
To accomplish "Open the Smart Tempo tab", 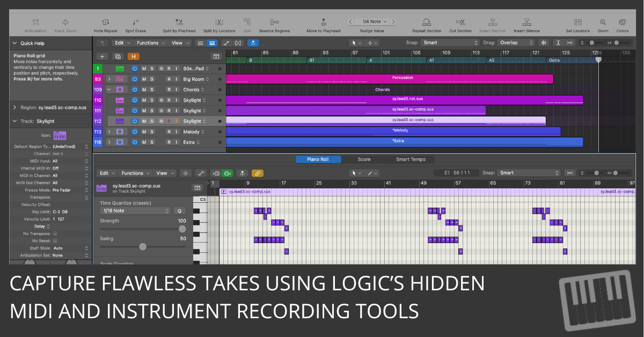I will (411, 159).
